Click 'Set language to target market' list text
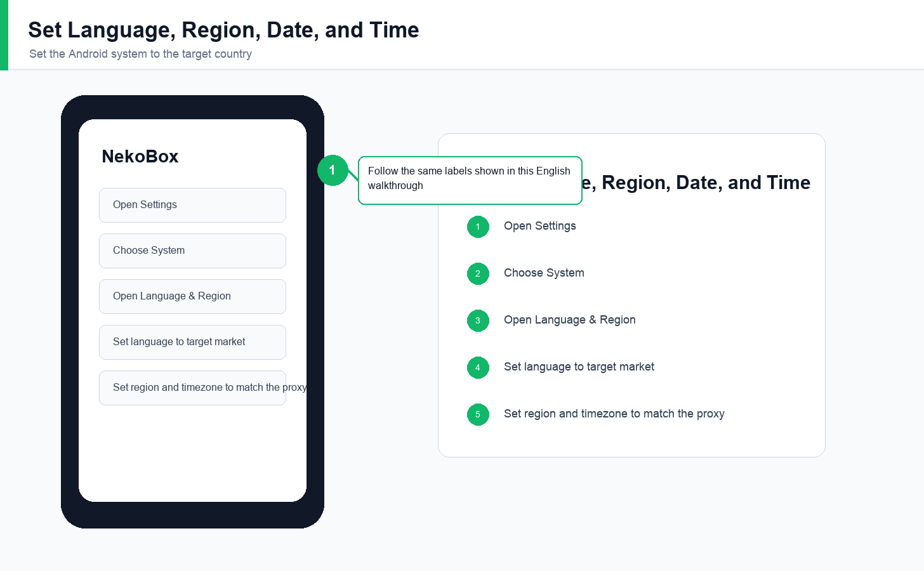924x571 pixels. (x=579, y=367)
